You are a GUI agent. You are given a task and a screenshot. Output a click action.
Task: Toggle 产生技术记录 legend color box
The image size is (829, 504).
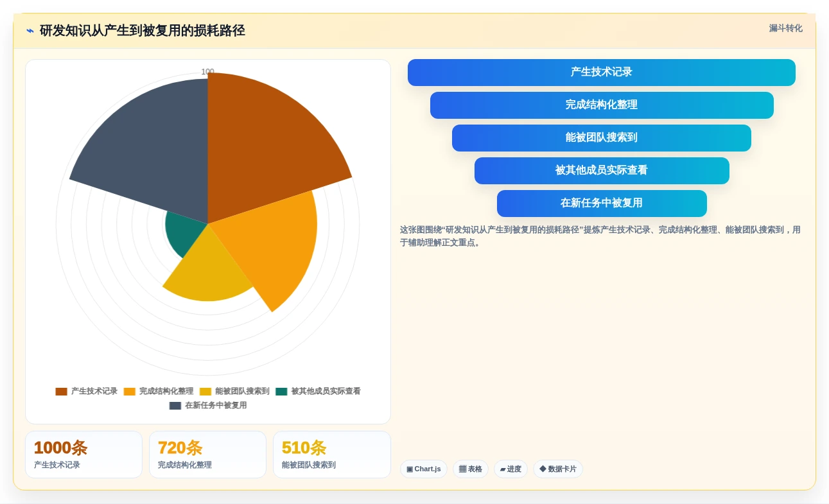61,392
